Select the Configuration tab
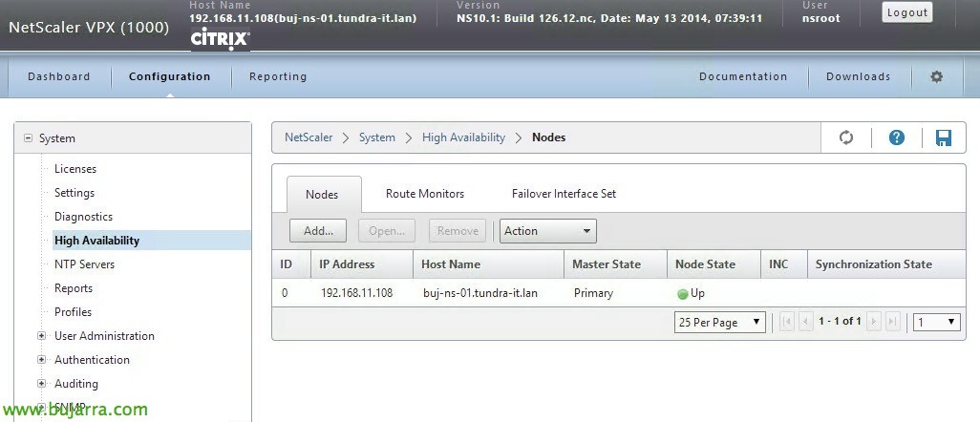The image size is (980, 422). point(169,76)
